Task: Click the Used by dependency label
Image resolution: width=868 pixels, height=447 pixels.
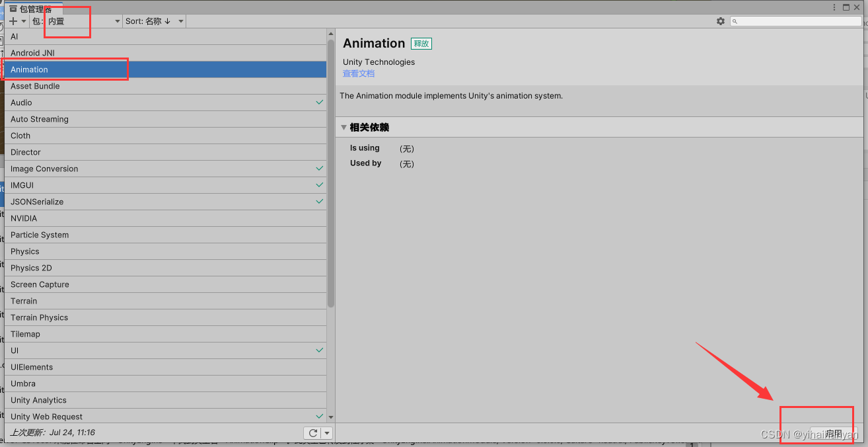Action: click(x=366, y=163)
